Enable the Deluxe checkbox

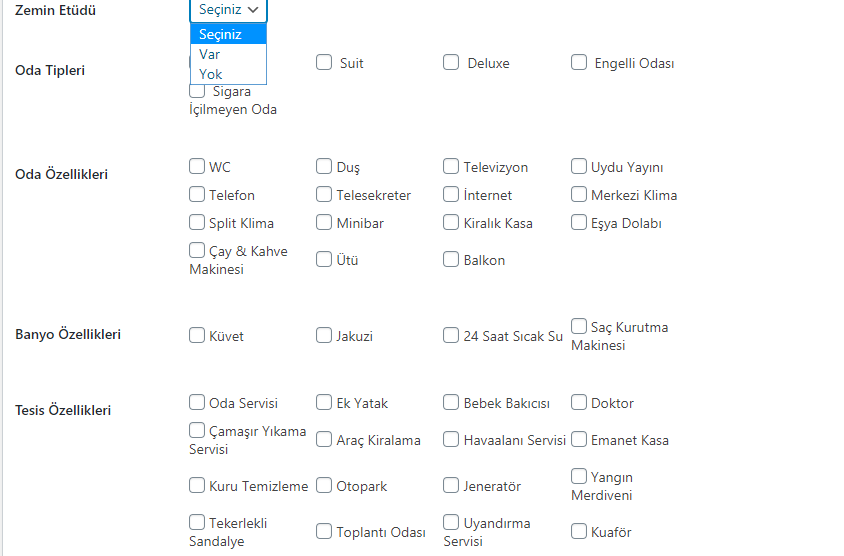tap(451, 62)
